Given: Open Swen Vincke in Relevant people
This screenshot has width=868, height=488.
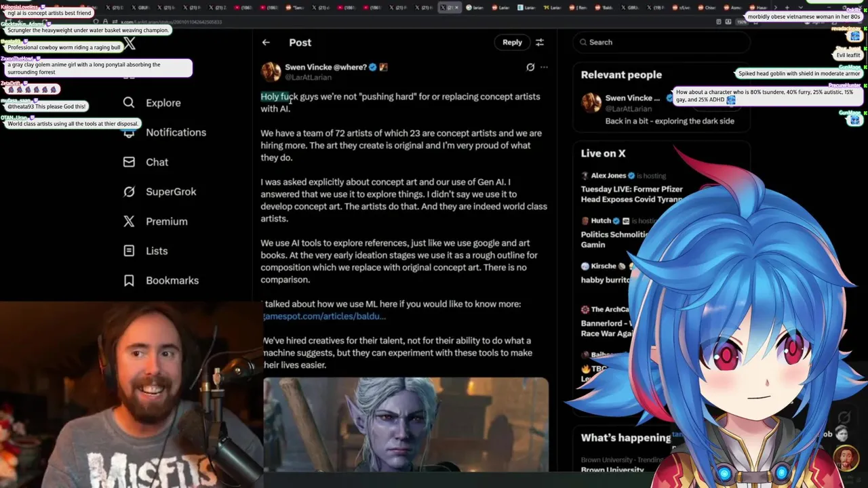Looking at the screenshot, I should [x=632, y=98].
